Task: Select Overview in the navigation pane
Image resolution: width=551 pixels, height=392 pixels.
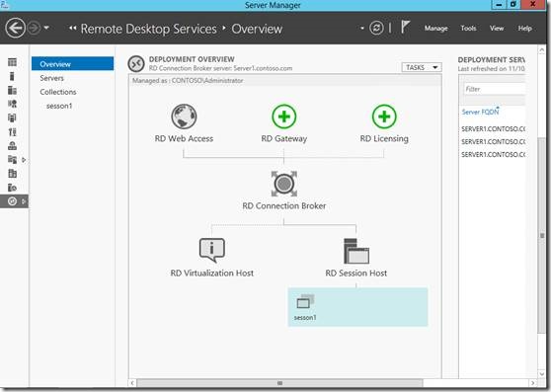Action: pos(72,64)
